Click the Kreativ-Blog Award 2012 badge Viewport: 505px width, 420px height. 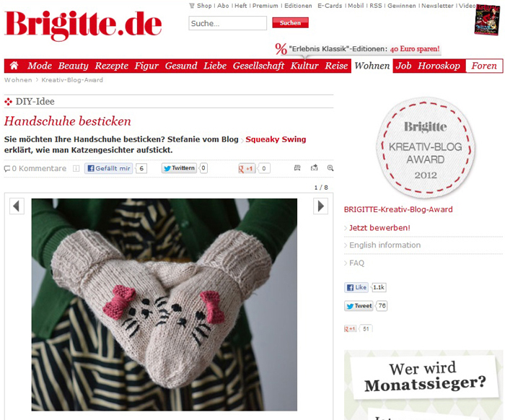(426, 147)
